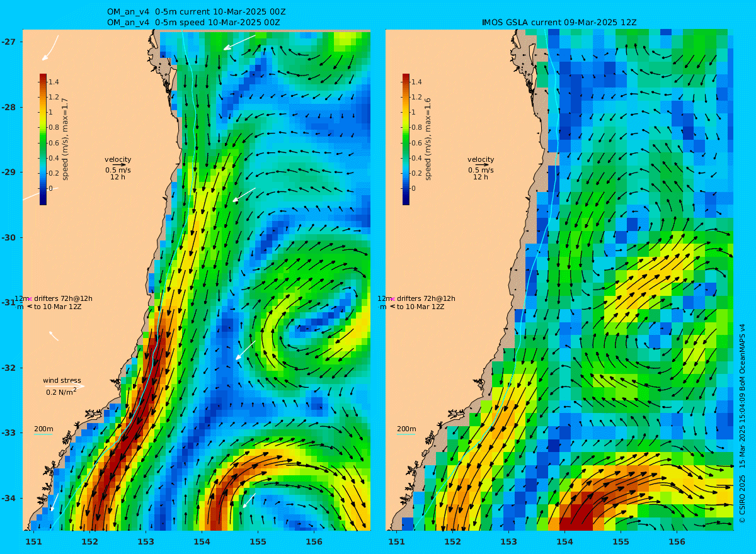The height and width of the screenshot is (554, 756).
Task: Click the left map 151 longitude tick label
Action: 33,541
